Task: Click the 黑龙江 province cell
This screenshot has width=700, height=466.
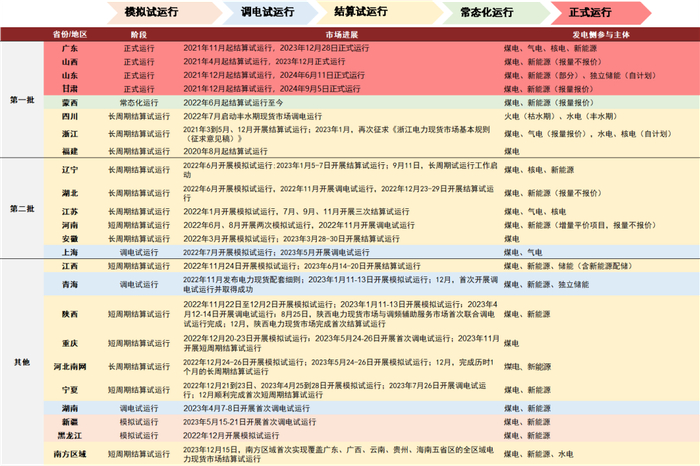Action: (x=70, y=436)
